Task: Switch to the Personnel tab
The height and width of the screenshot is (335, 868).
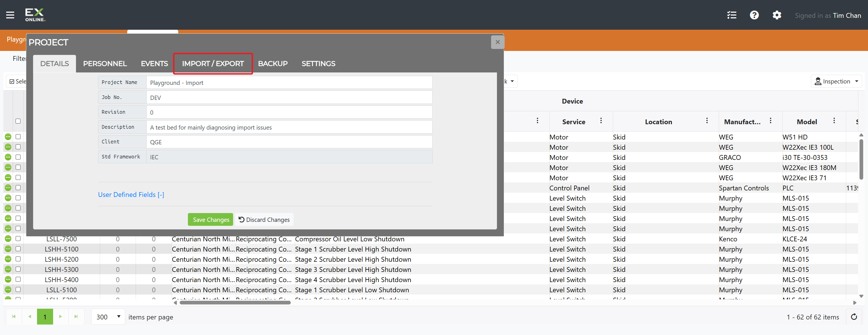Action: coord(105,63)
